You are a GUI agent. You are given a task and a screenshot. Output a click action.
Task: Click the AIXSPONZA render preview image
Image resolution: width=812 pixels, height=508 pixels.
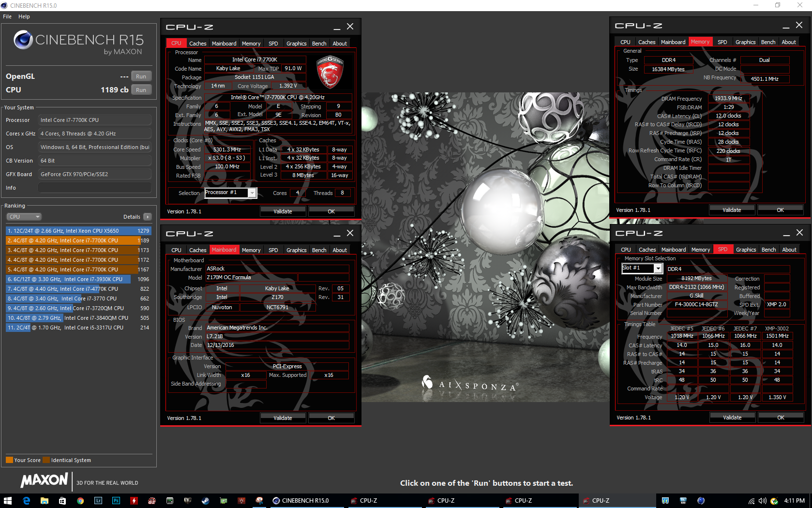click(x=485, y=247)
